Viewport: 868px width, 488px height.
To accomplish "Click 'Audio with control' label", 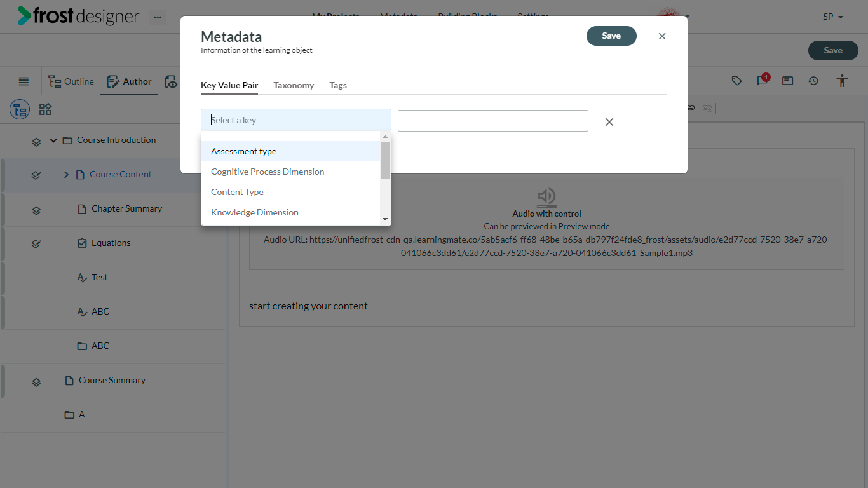I will click(546, 213).
